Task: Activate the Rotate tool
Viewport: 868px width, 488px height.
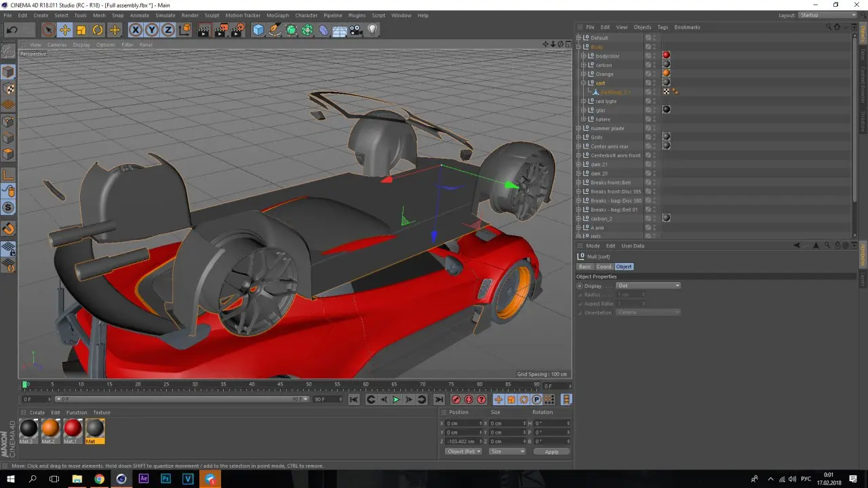Action: [x=98, y=30]
